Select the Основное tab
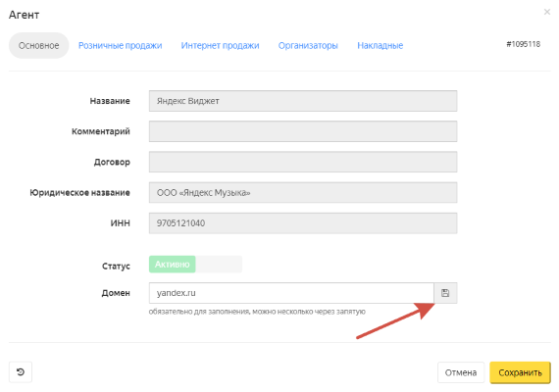Screen dimensions: 559x392 (38, 46)
